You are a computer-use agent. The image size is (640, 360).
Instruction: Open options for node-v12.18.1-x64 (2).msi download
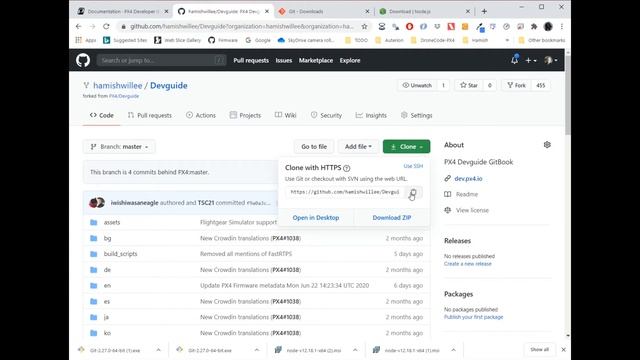(x=355, y=350)
